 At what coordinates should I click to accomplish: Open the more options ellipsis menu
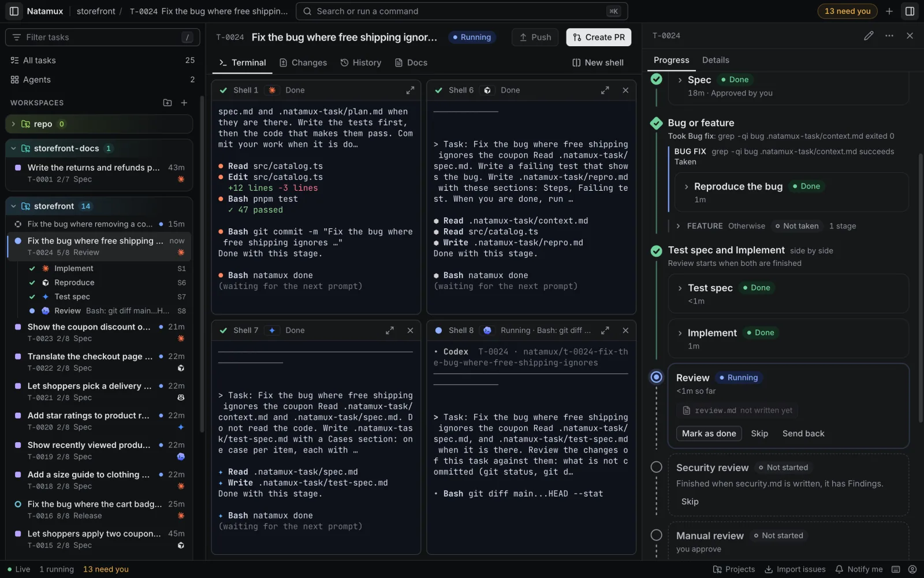pos(889,36)
